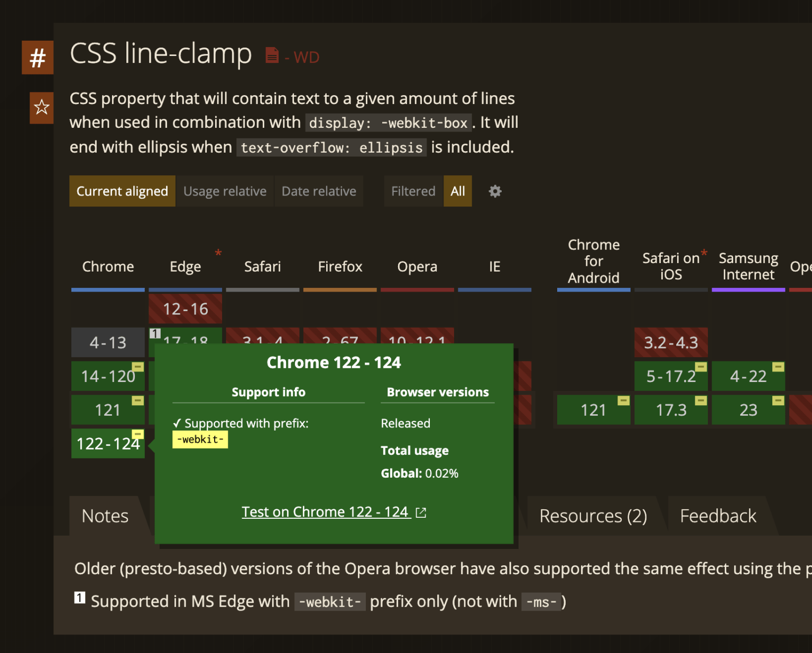Click the Edge column asterisk note
The image size is (812, 653).
tap(218, 253)
